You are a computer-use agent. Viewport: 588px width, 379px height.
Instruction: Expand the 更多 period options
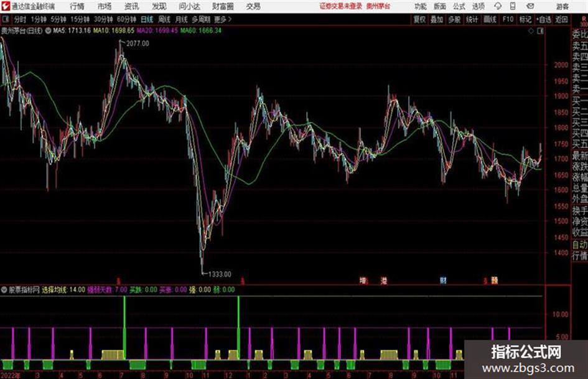click(223, 19)
